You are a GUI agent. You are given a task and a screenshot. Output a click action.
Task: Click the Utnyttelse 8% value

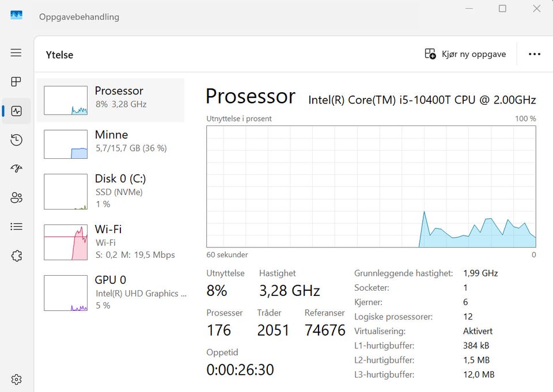tap(217, 291)
